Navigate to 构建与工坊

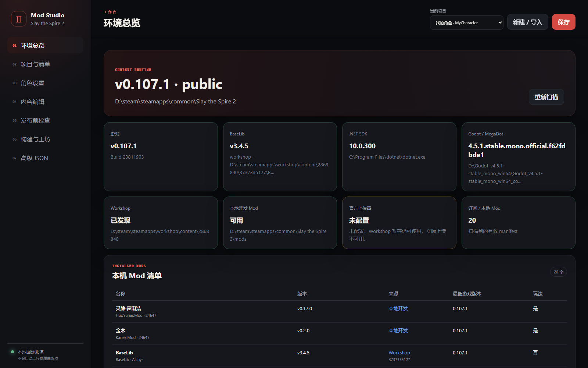45,139
